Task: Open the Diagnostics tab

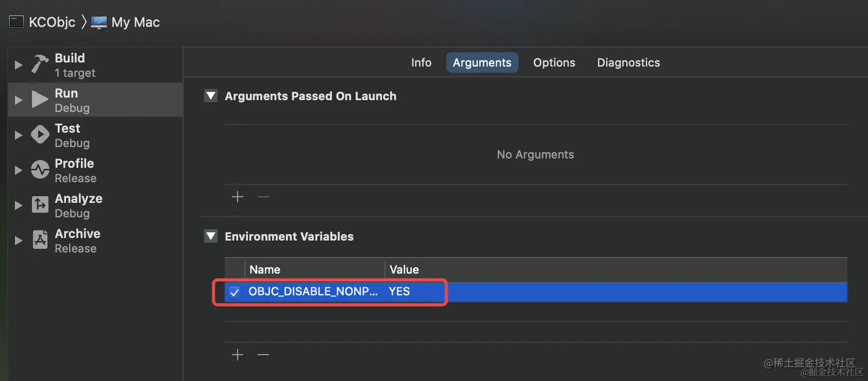Action: [628, 63]
